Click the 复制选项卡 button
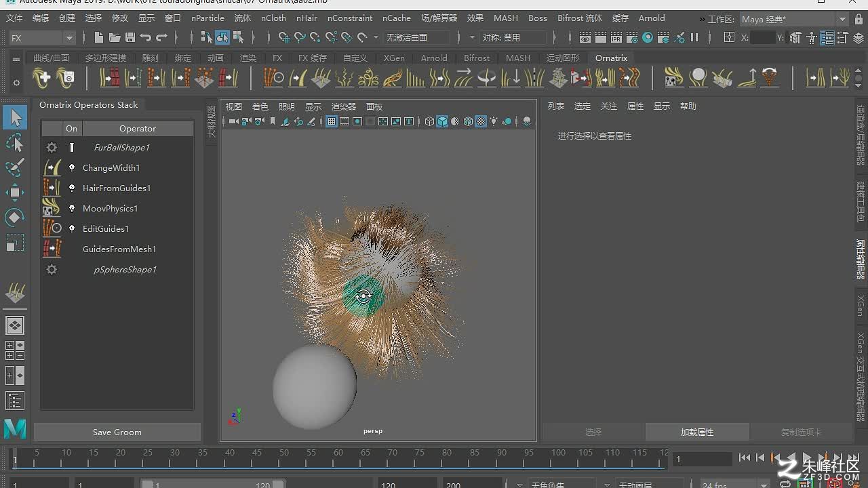Screen dimensions: 868x488 (801, 432)
